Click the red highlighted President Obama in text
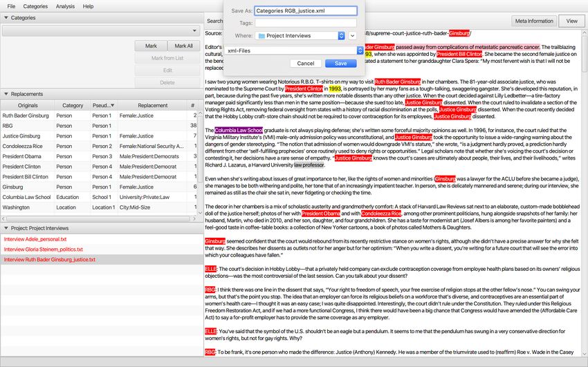Image resolution: width=588 pixels, height=367 pixels. coord(320,214)
